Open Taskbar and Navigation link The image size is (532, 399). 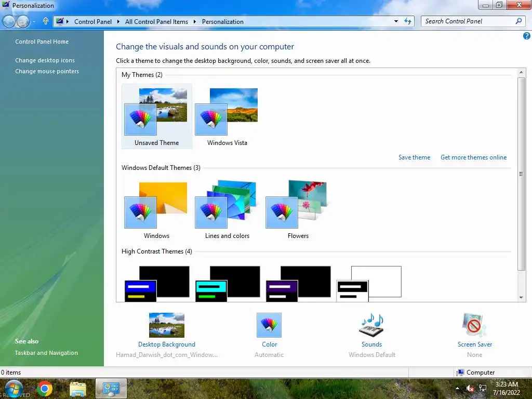click(x=46, y=353)
